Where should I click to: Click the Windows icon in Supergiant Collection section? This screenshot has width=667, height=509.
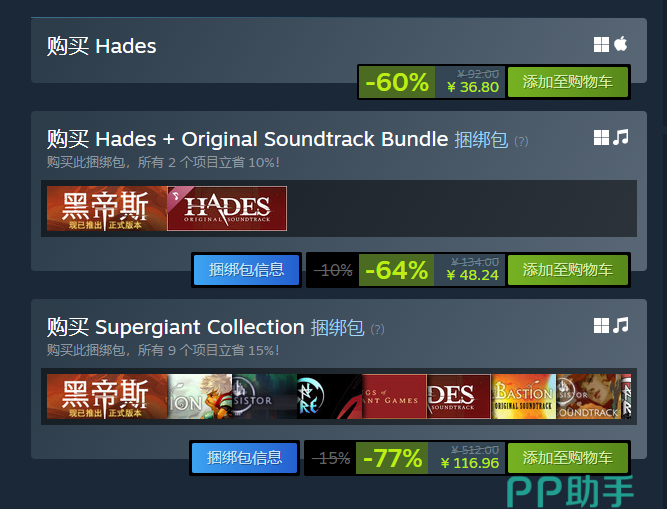click(x=601, y=325)
